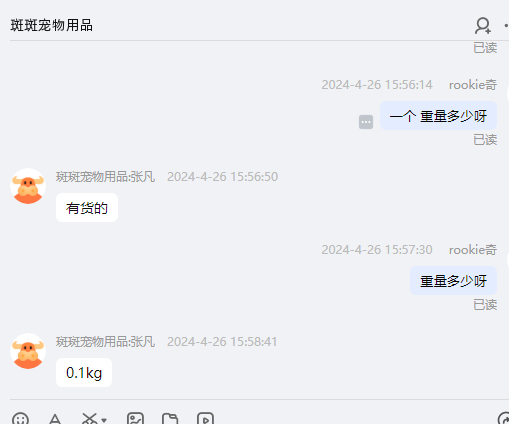Screen dimensions: 509x424
Task: Click the 重量多少呀 bubble sent at 15:57:30
Action: (453, 281)
